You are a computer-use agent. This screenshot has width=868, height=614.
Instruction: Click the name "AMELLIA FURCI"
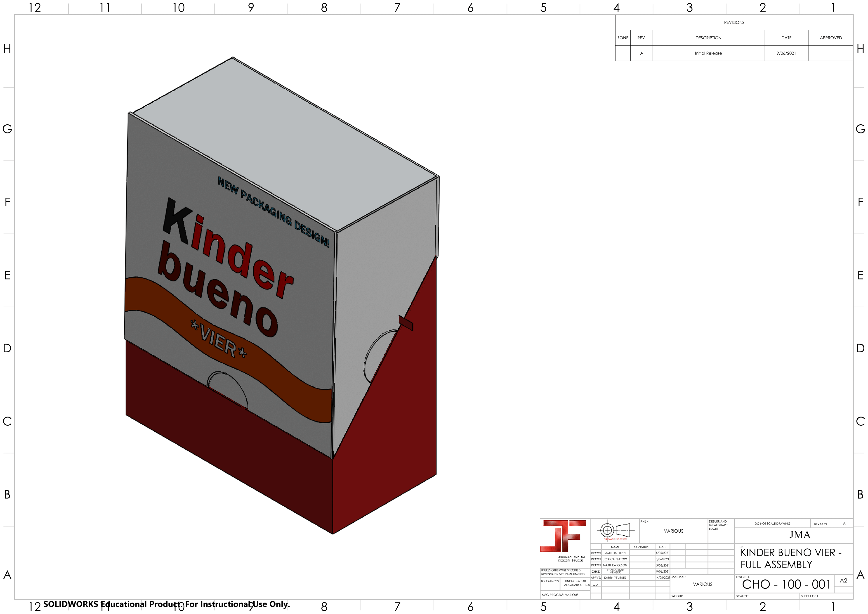pyautogui.click(x=615, y=553)
